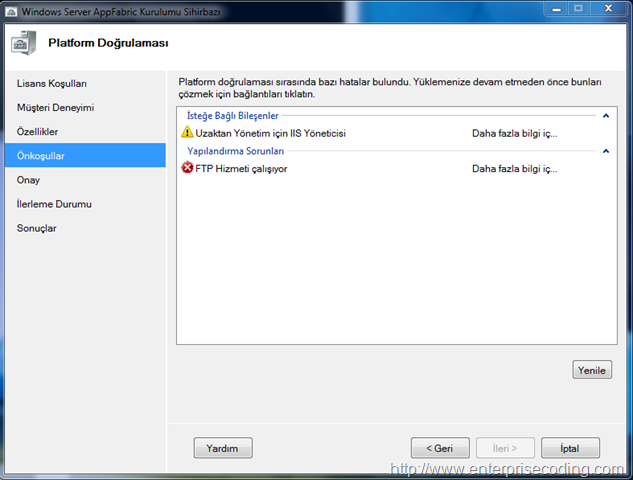Minimize the AppFabric setup window
The image size is (633, 480).
[557, 8]
